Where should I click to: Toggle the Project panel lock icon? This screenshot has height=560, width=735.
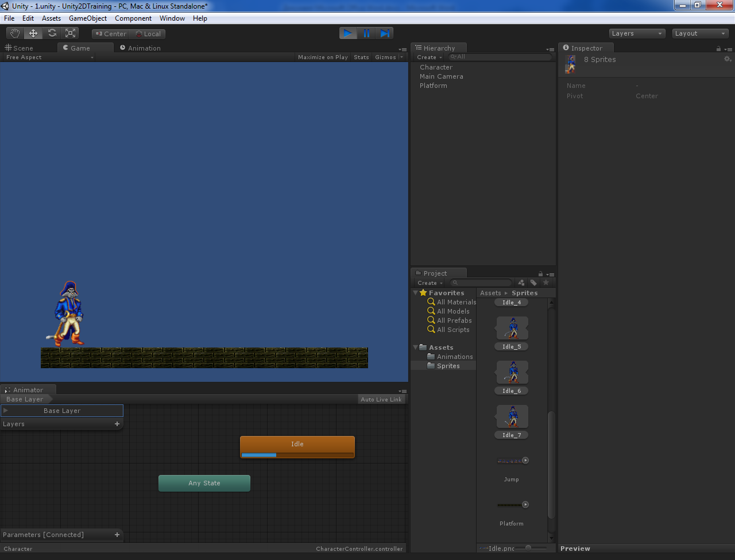tap(540, 274)
